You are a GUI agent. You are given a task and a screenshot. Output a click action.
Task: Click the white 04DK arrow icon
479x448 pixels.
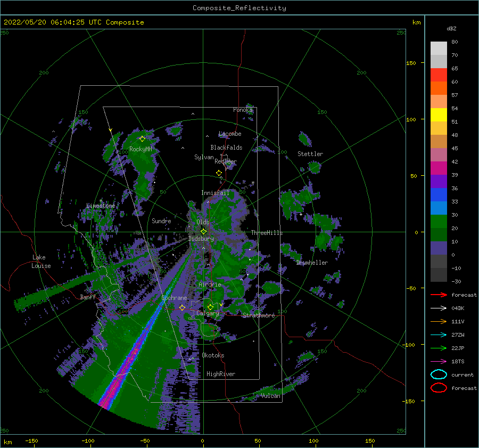pos(439,308)
